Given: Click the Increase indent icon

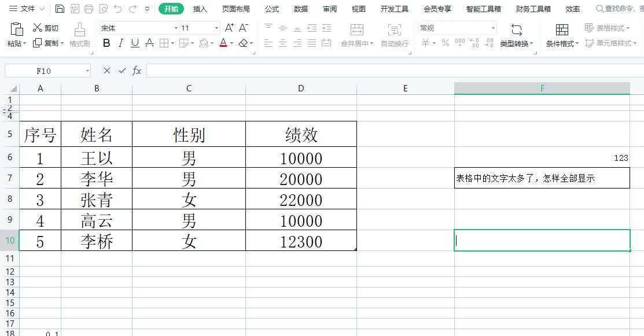Looking at the screenshot, I should coord(326,28).
